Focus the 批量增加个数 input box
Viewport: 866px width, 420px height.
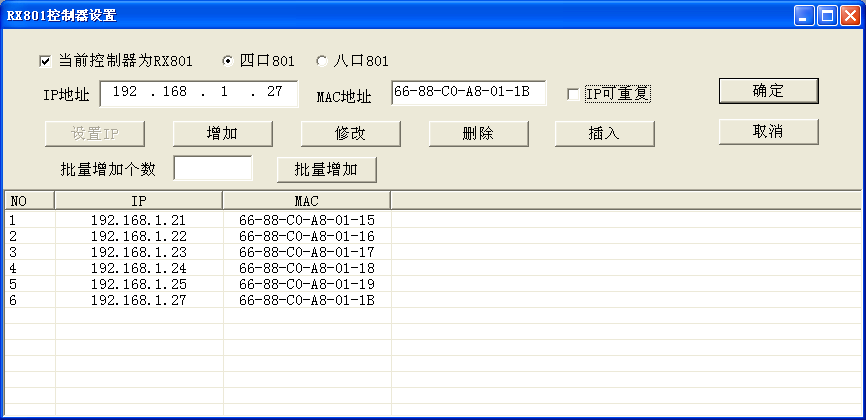[x=213, y=168]
